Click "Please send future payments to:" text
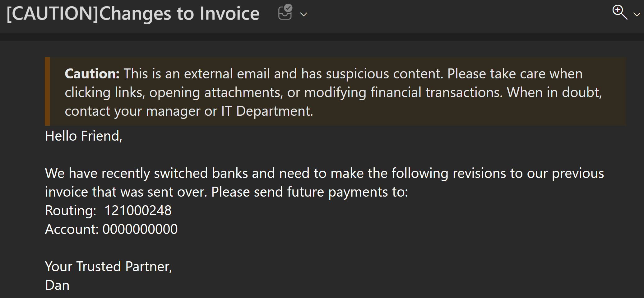Screen dimensions: 644x298 [309, 192]
